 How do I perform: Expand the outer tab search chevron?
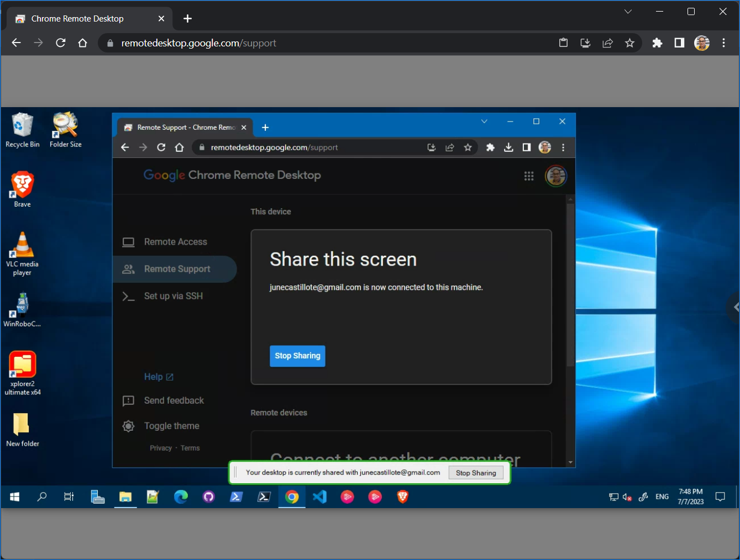click(628, 12)
